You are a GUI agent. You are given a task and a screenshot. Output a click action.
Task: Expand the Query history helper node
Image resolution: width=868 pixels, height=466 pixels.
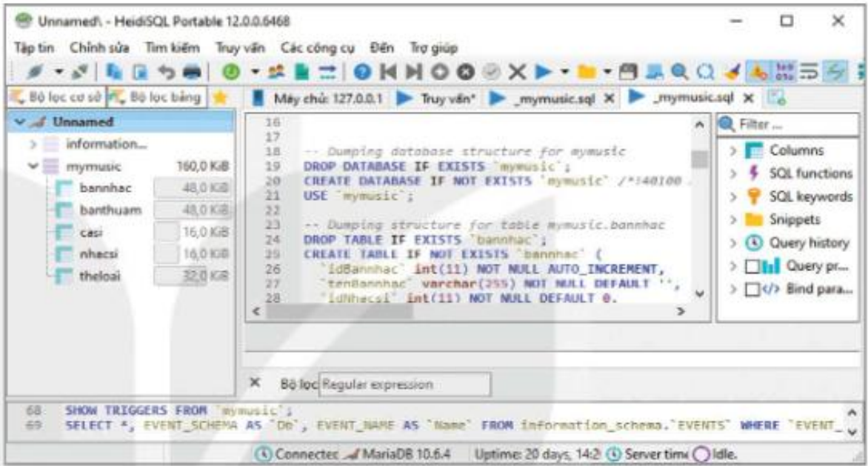click(x=733, y=243)
